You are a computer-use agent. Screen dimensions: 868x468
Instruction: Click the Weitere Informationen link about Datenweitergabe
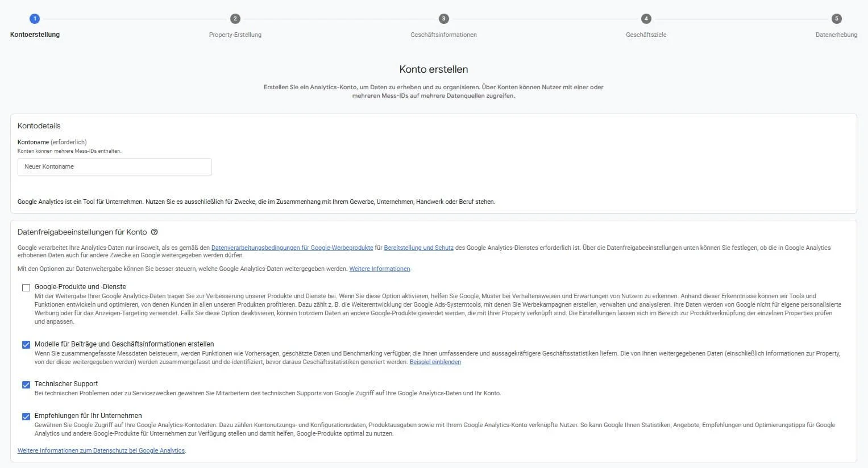pos(379,269)
